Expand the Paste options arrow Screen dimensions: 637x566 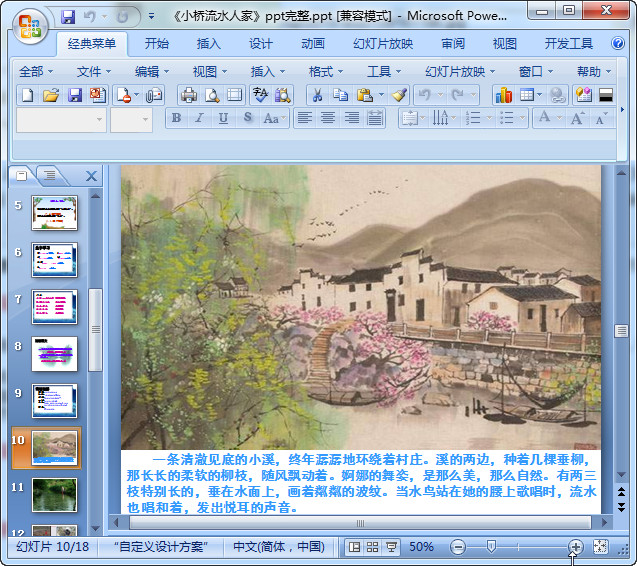[x=381, y=95]
